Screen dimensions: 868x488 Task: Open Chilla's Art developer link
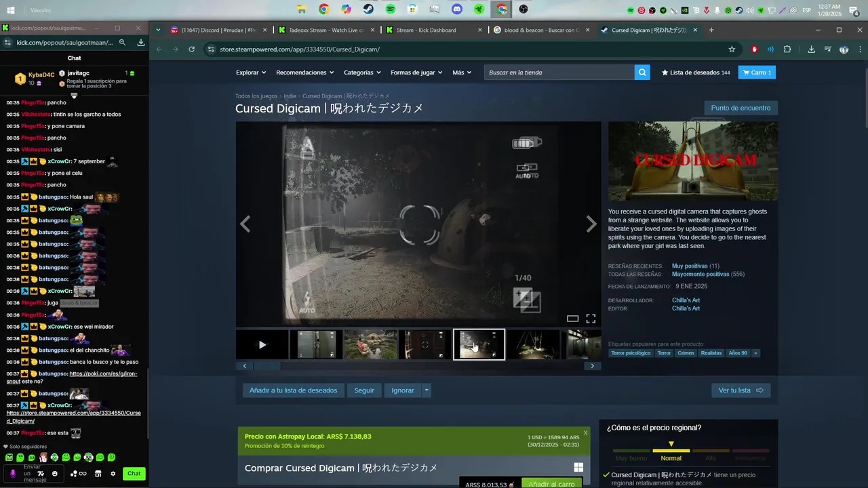(686, 300)
